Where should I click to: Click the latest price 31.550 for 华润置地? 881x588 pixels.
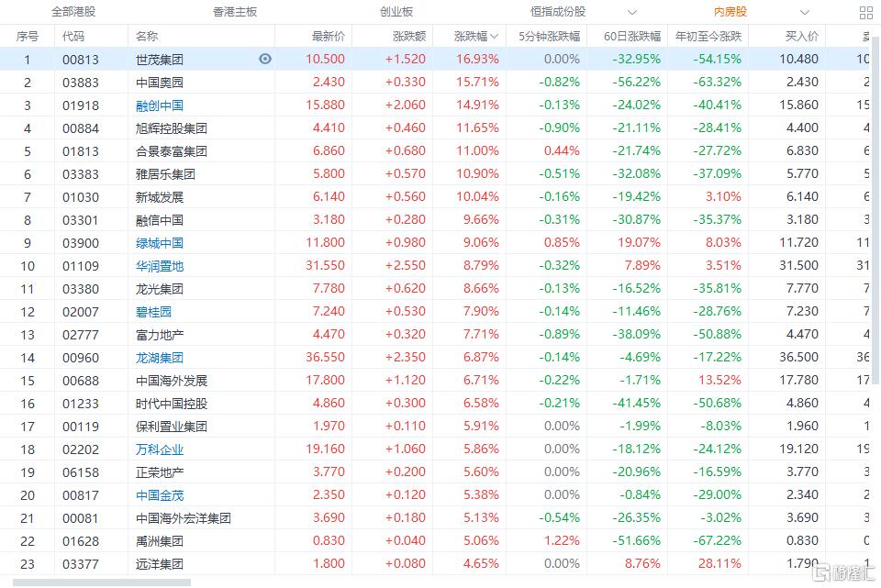(325, 265)
